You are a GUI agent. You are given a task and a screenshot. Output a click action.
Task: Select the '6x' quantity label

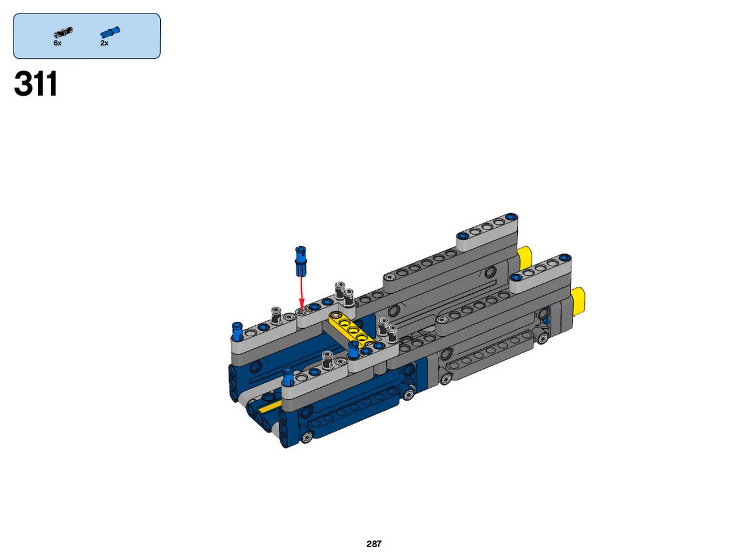point(57,43)
